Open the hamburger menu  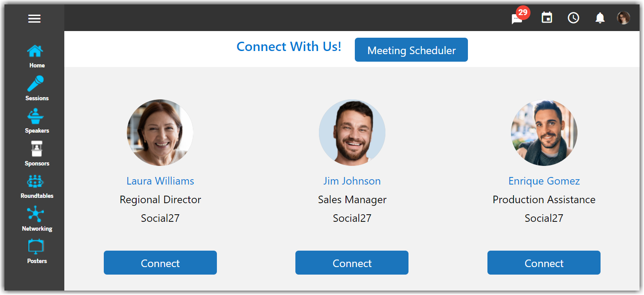tap(34, 19)
